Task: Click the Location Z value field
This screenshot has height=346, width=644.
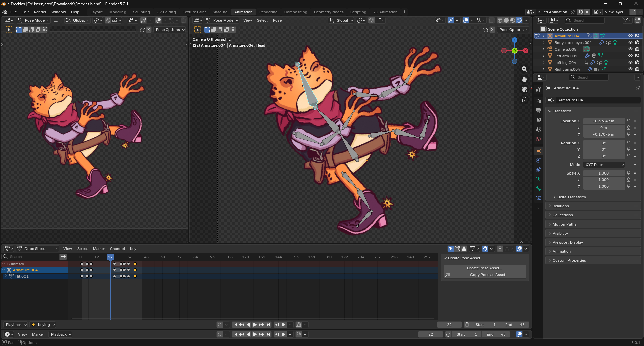Action: [603, 134]
